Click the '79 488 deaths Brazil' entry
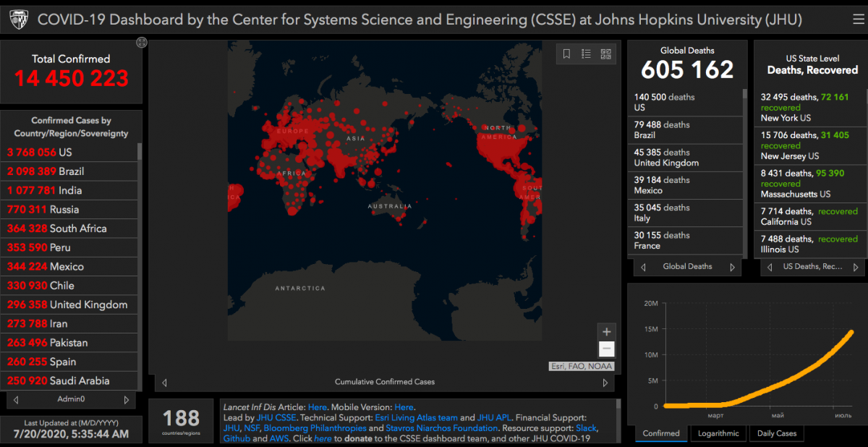Viewport: 868px width, 447px height. (686, 130)
